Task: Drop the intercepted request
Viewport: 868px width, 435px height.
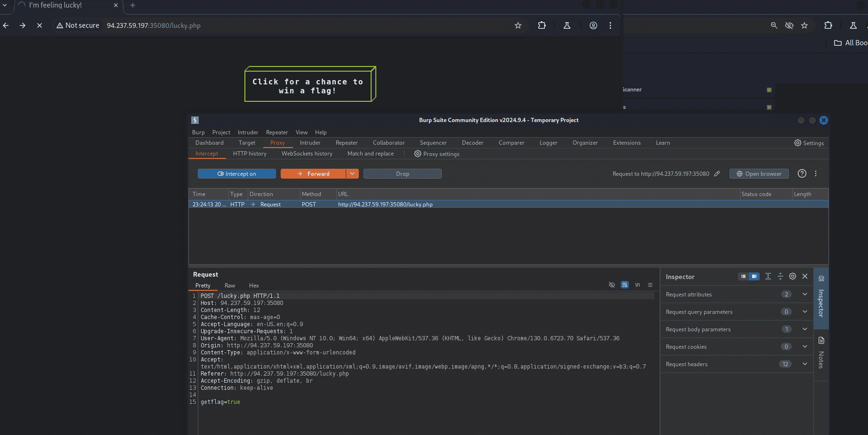Action: (x=403, y=174)
